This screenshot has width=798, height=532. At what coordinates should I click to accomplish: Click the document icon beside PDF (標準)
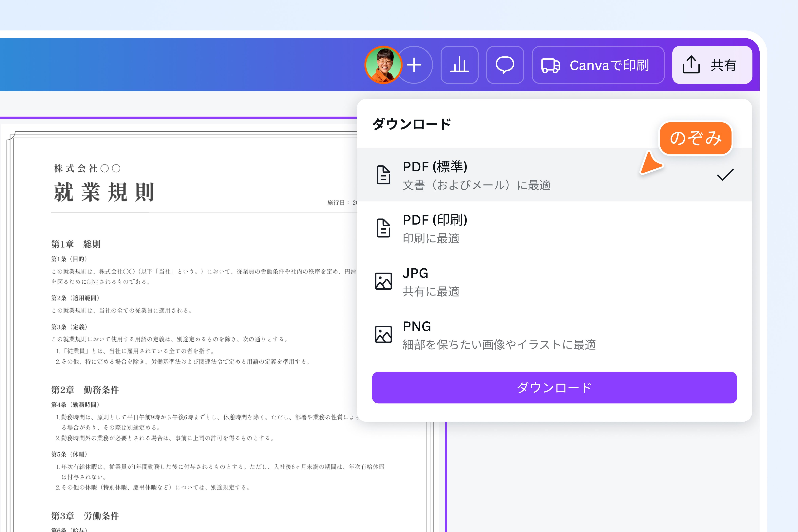point(383,175)
